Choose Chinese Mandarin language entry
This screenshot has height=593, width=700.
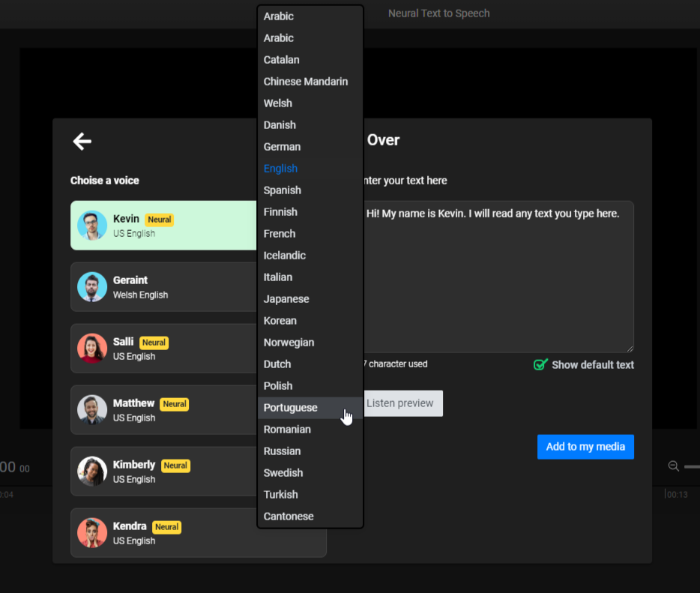pyautogui.click(x=306, y=82)
